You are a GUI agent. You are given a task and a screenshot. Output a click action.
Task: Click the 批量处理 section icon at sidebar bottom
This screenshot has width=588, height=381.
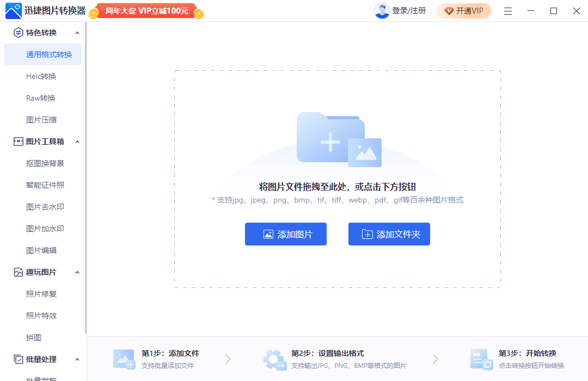(17, 359)
